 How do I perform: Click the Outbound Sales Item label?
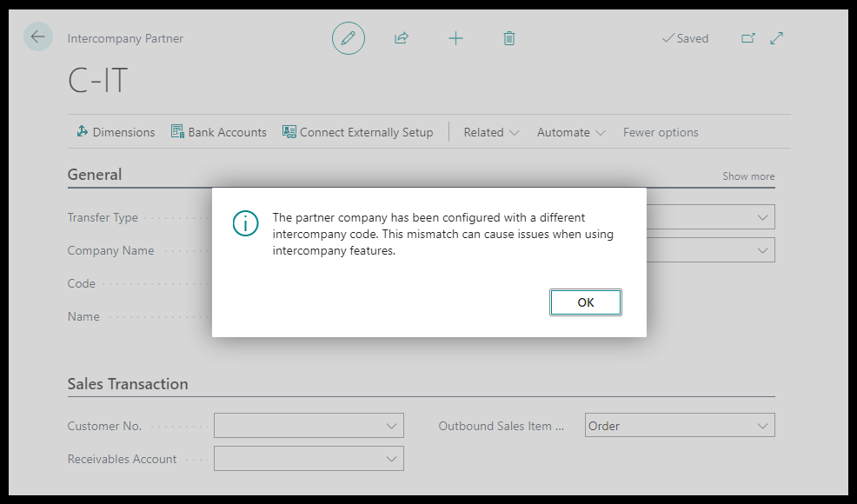click(x=502, y=426)
